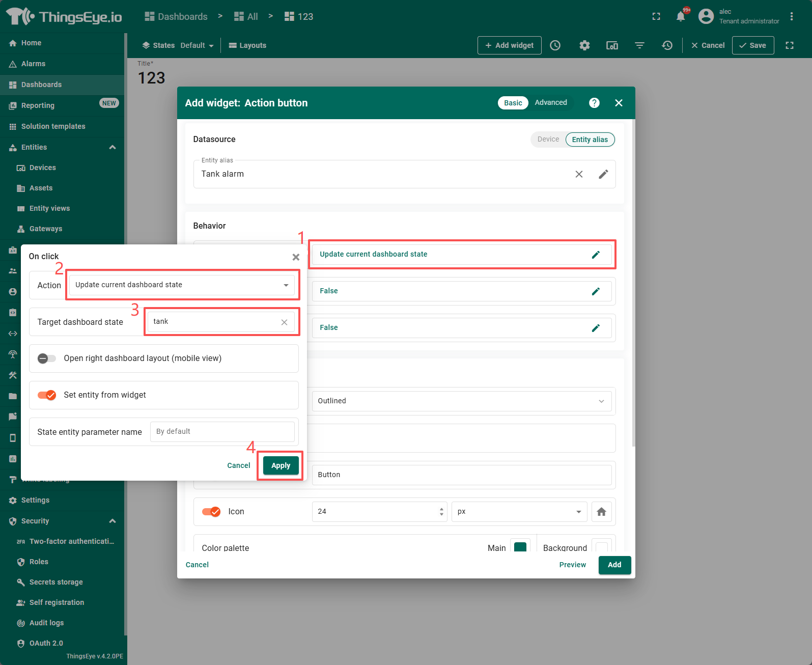Open the Action dropdown in On click
The height and width of the screenshot is (665, 812).
tap(182, 285)
